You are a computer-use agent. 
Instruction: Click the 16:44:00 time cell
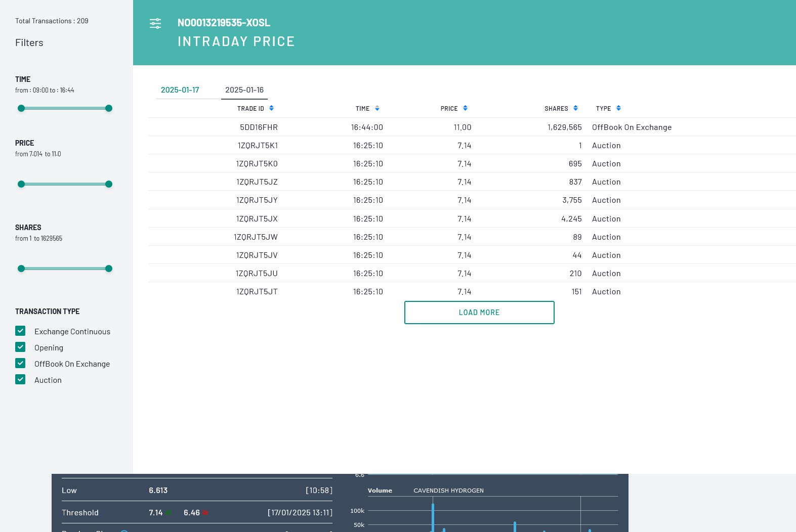point(367,127)
